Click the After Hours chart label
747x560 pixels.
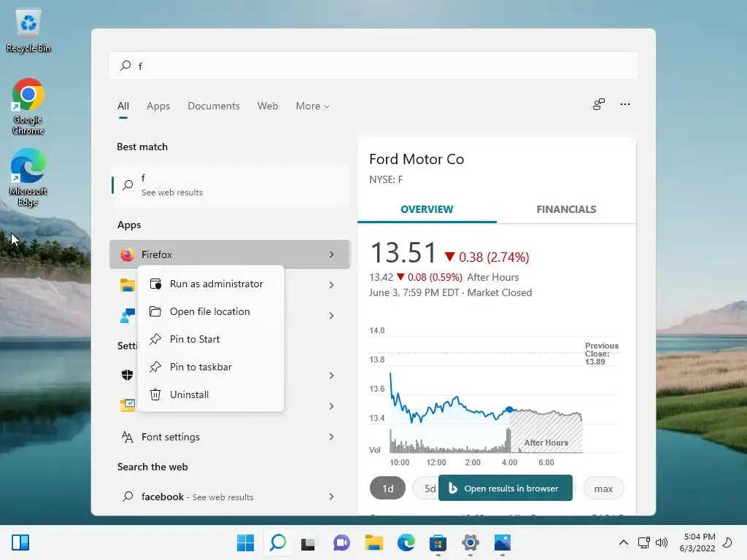click(546, 443)
